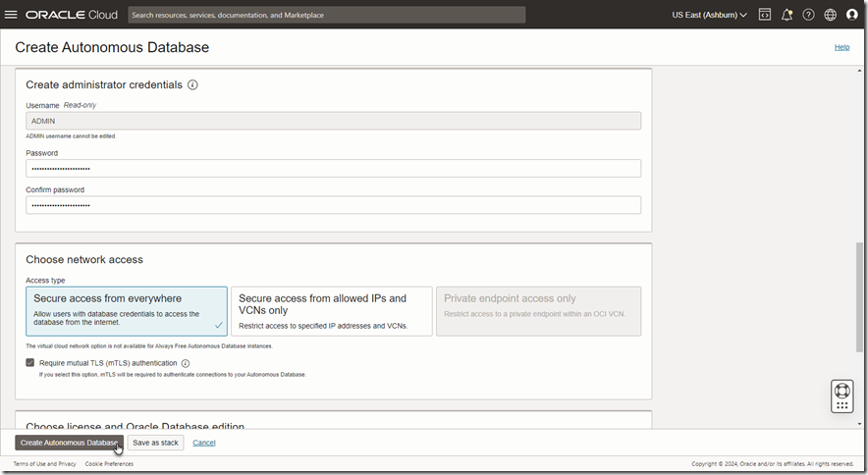View notifications bell icon

click(x=787, y=15)
